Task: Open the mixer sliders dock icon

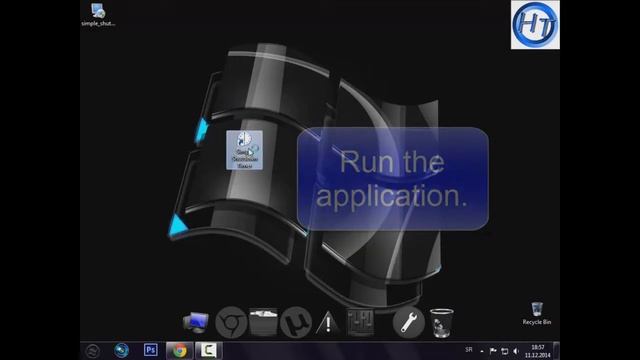Action: tap(360, 322)
